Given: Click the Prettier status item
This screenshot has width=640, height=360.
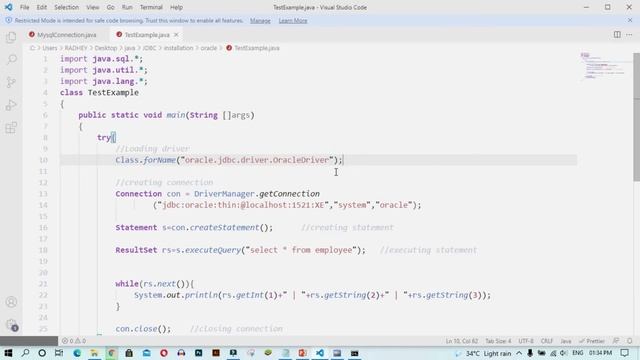Looking at the screenshot, I should pyautogui.click(x=591, y=341).
